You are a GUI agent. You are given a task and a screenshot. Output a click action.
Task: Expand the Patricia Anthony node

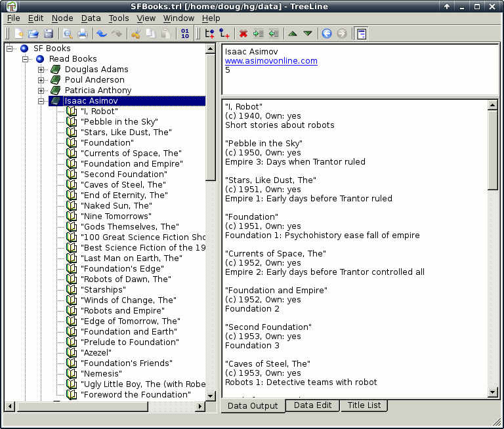[x=41, y=91]
